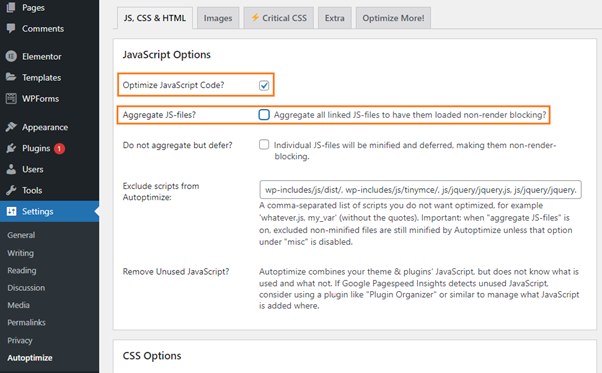The height and width of the screenshot is (373, 602).
Task: Click the Tools wrench icon
Action: click(11, 190)
